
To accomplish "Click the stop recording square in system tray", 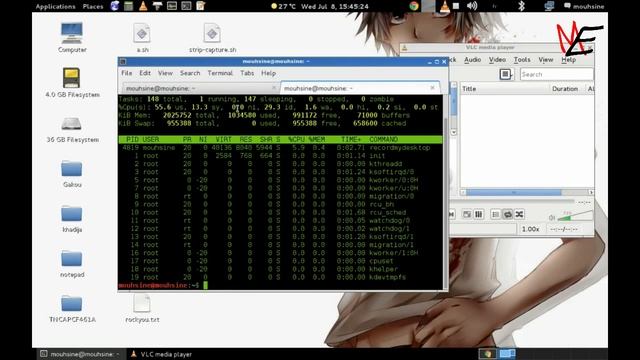I will click(x=456, y=6).
